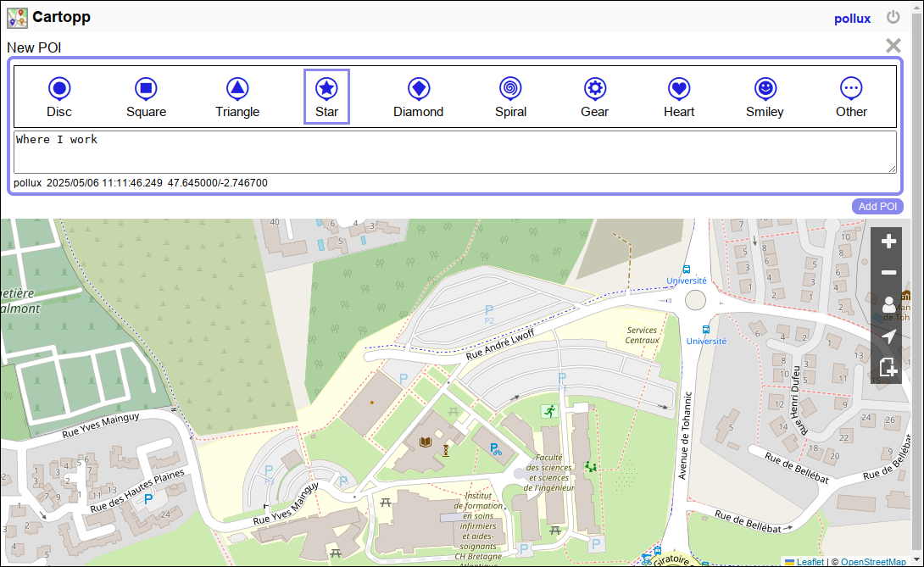Click in the POI description text box

pos(454,153)
